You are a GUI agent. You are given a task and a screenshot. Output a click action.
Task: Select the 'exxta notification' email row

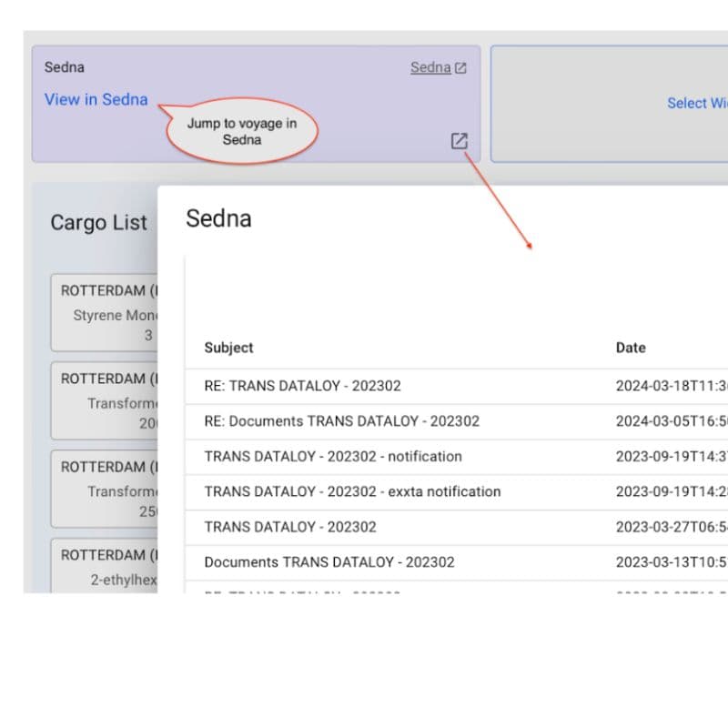coord(457,492)
